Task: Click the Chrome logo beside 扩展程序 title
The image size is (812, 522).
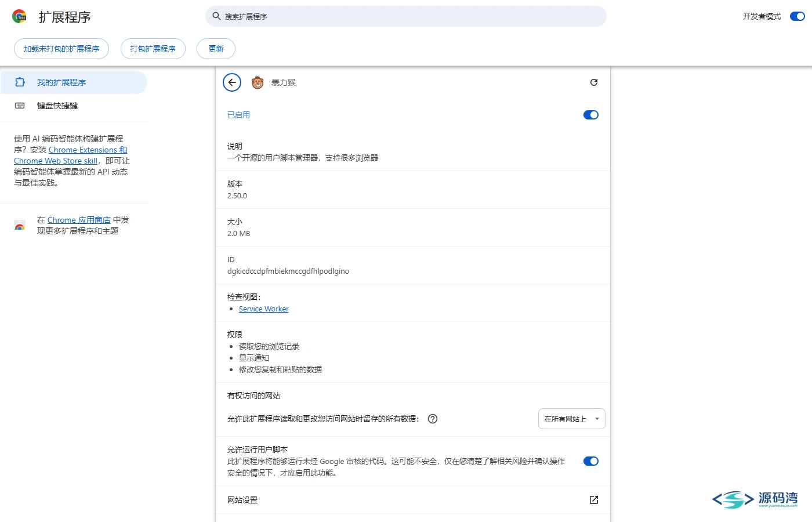Action: 20,16
